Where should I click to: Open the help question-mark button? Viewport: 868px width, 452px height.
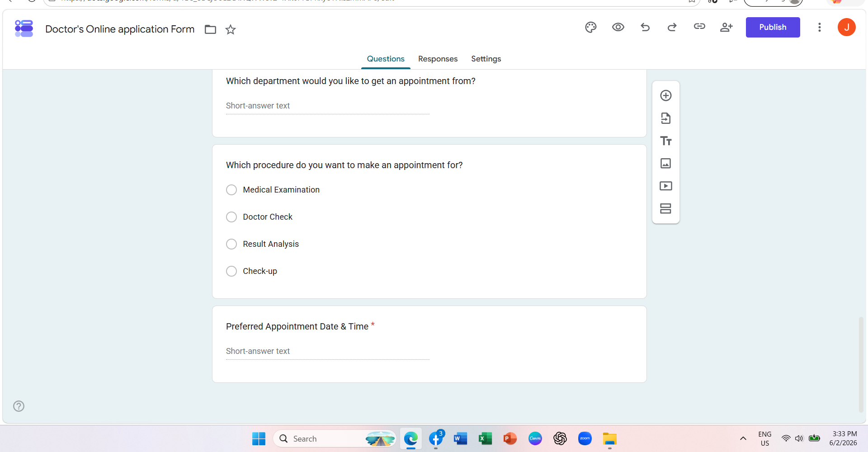(x=19, y=406)
